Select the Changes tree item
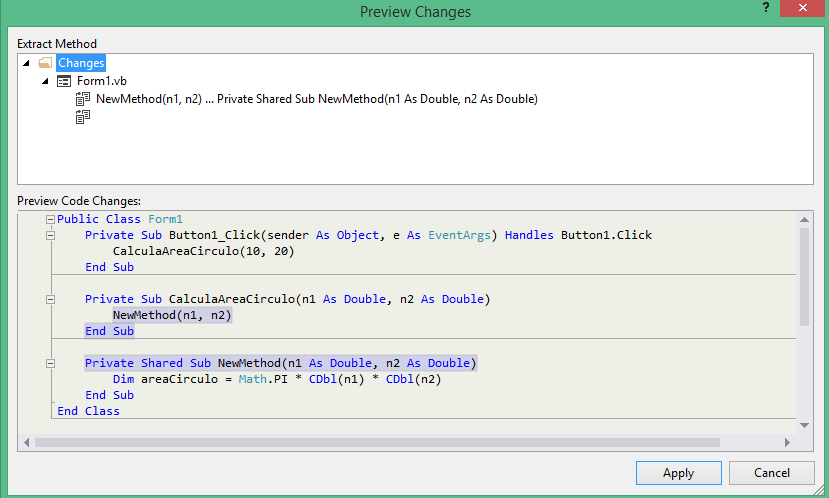Viewport: 829px width, 498px height. (81, 63)
